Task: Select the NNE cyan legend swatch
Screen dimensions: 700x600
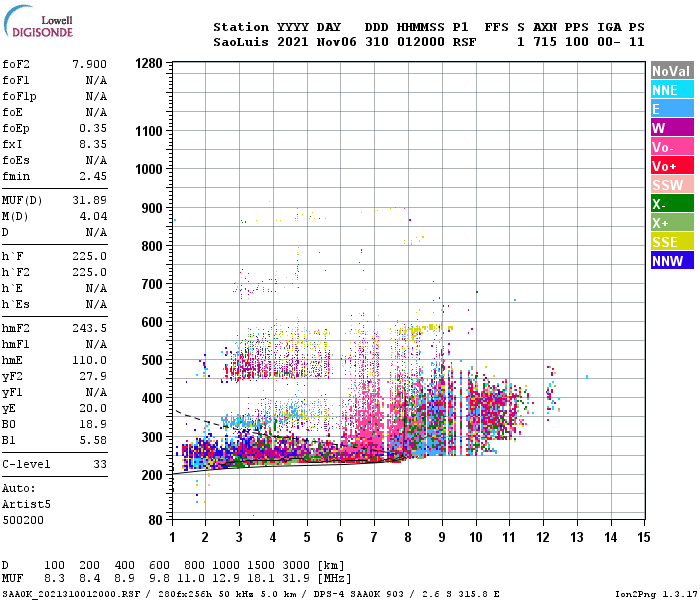Action: click(672, 90)
